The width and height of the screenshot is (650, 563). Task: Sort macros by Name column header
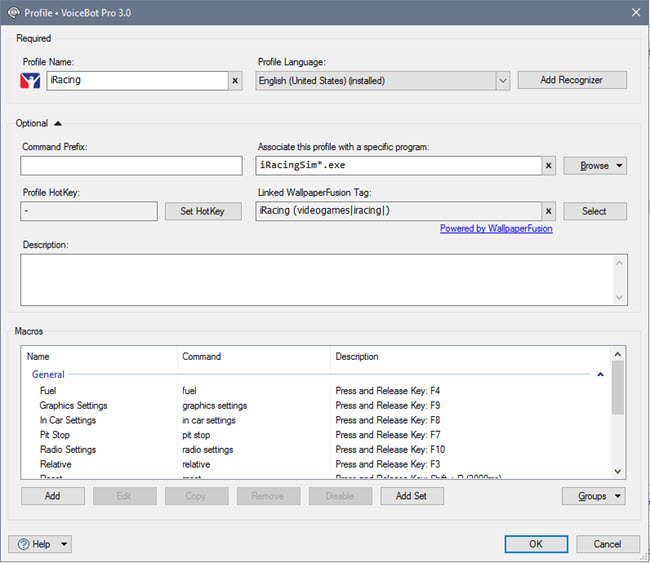pos(99,357)
